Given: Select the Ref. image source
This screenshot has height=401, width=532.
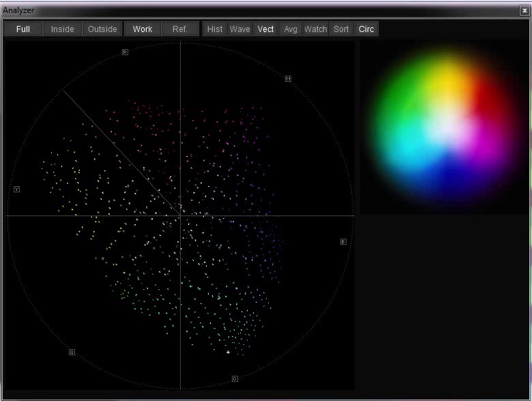Looking at the screenshot, I should pos(180,29).
